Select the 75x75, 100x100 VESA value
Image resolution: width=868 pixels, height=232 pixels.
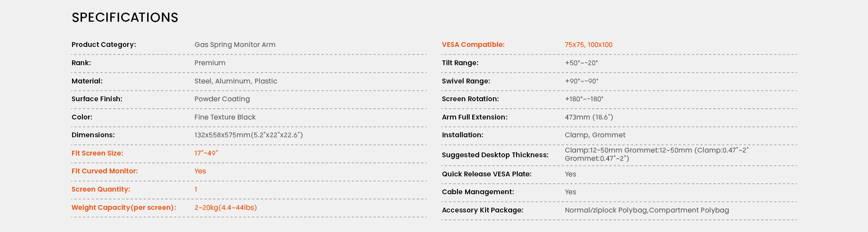[589, 45]
